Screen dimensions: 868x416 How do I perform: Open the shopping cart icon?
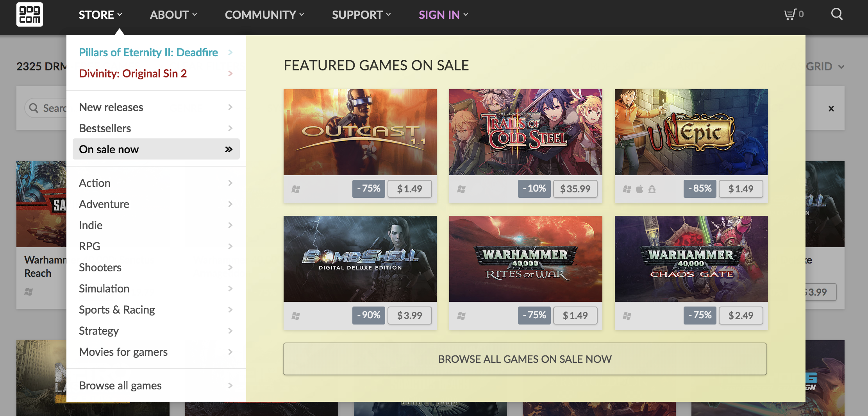790,14
